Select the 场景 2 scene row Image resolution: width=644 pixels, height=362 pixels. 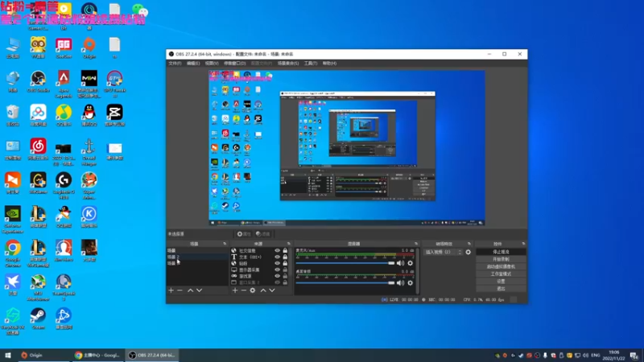(197, 257)
